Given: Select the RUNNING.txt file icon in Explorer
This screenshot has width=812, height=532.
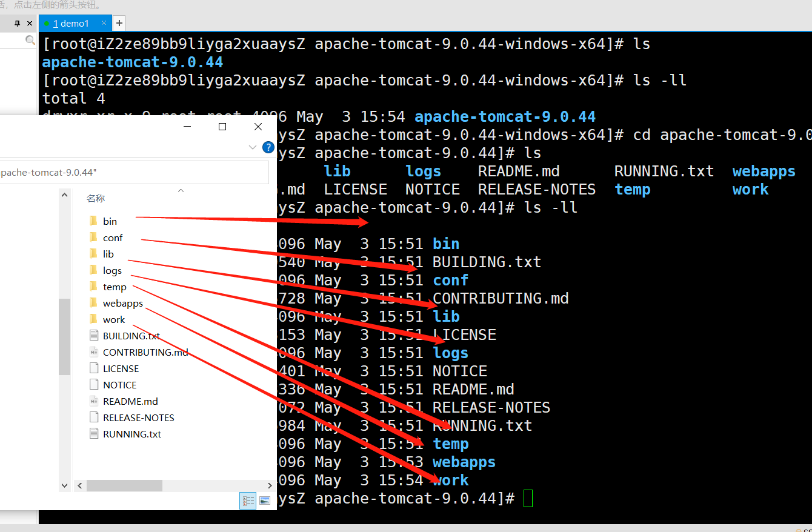Looking at the screenshot, I should point(93,434).
